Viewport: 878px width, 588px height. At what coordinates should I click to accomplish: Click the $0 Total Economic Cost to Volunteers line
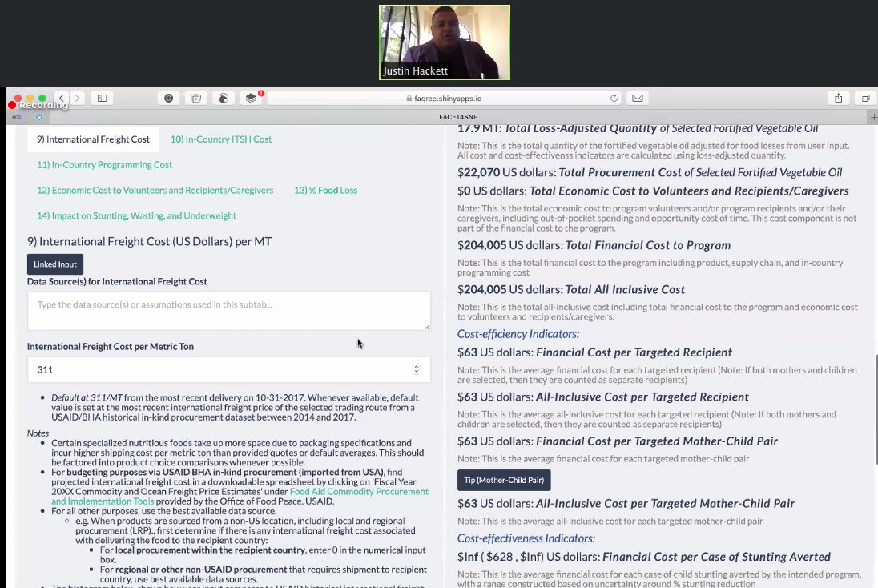(x=653, y=191)
